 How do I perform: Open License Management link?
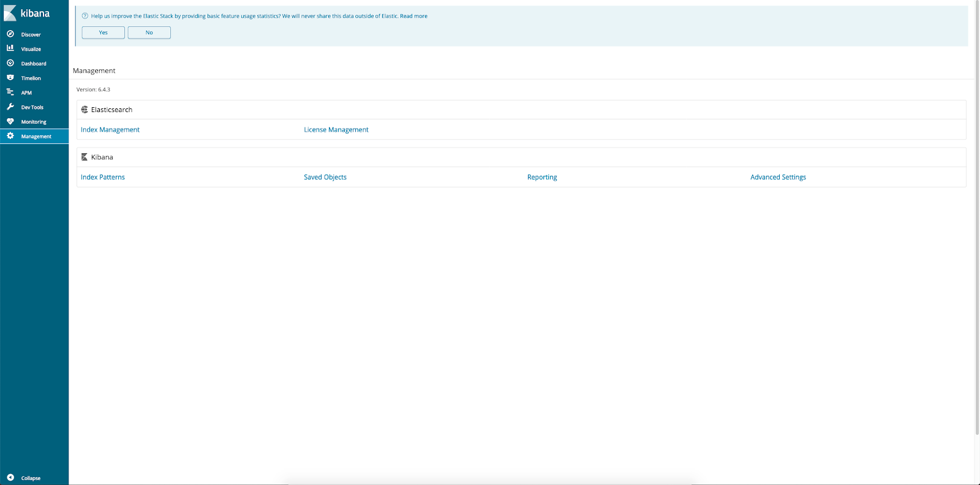click(x=336, y=130)
